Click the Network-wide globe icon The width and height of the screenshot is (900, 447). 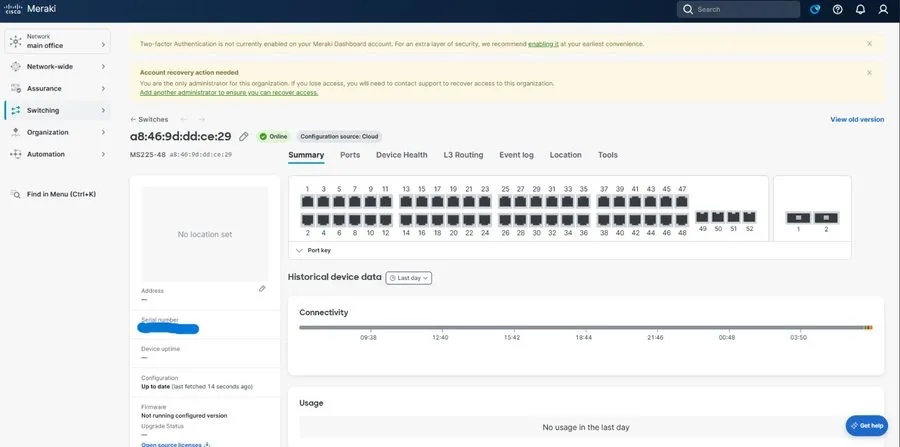(x=15, y=67)
